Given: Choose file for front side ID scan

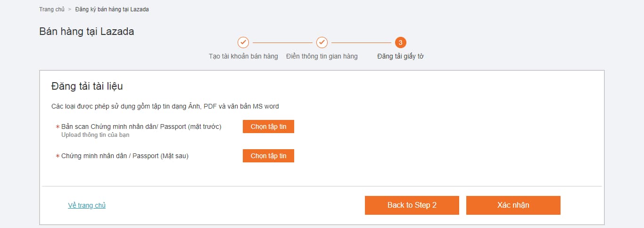Looking at the screenshot, I should point(268,127).
